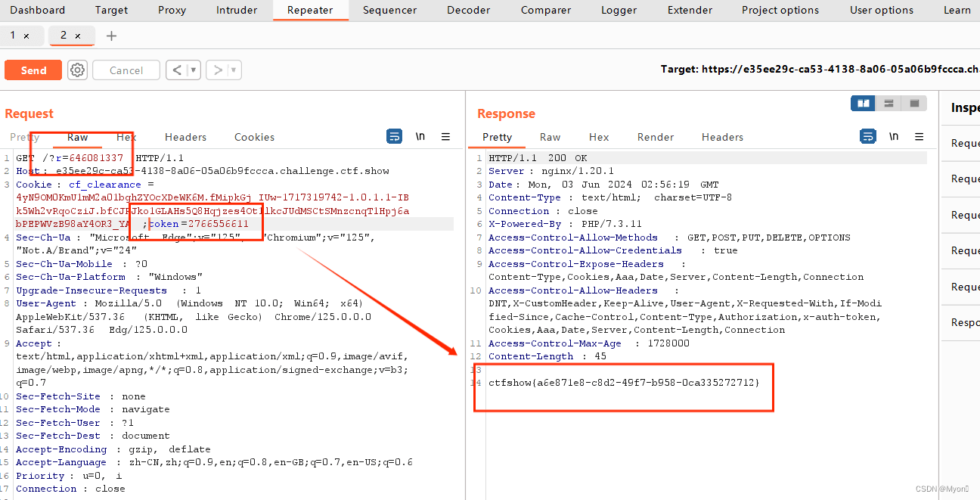Show non-printable \n characters in Response
Image resolution: width=980 pixels, height=500 pixels.
pos(893,136)
